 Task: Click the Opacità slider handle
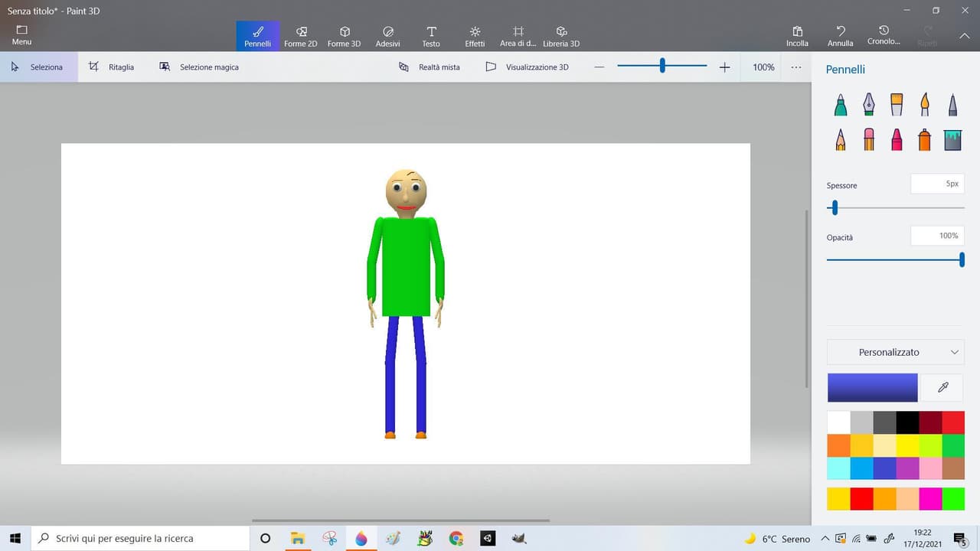point(962,260)
